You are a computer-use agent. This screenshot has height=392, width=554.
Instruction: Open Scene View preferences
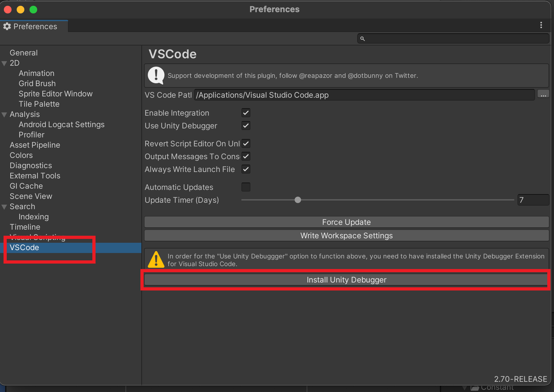[31, 196]
